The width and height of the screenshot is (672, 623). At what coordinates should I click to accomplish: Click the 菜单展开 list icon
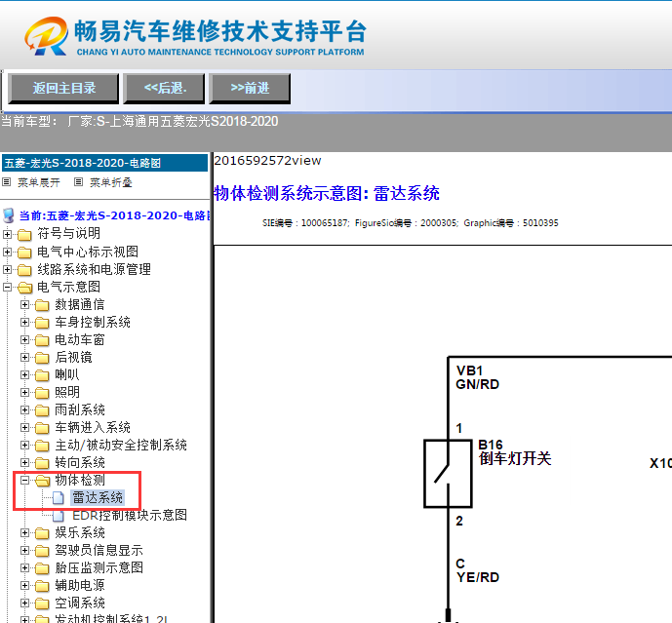point(7,182)
